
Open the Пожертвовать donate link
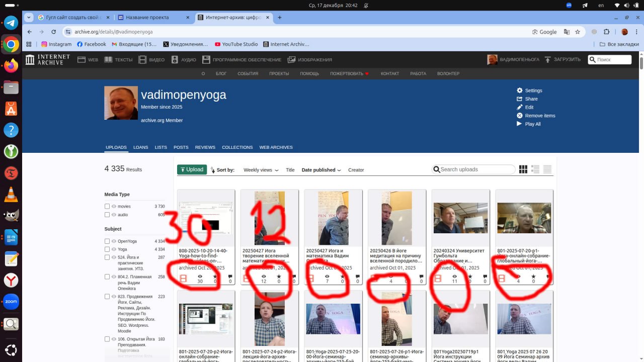(x=350, y=73)
